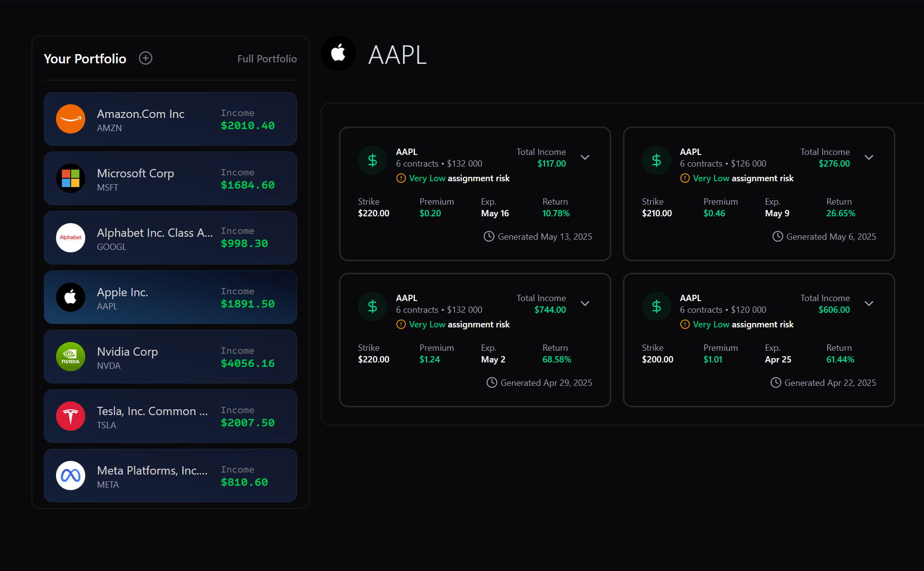
Task: Click the Microsoft logo icon
Action: (x=71, y=178)
